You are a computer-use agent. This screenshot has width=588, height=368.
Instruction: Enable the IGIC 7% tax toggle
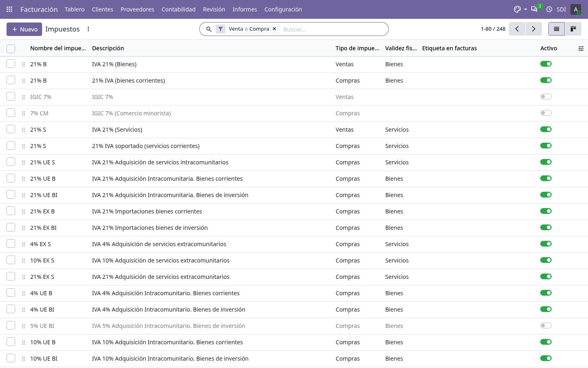pos(546,97)
